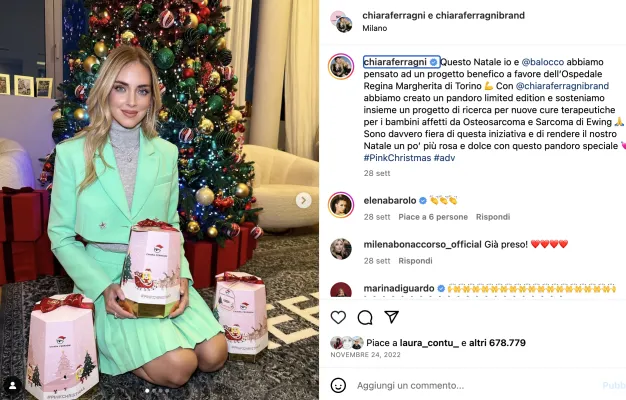Advance to next photo with arrow
626x400 pixels.
[303, 200]
